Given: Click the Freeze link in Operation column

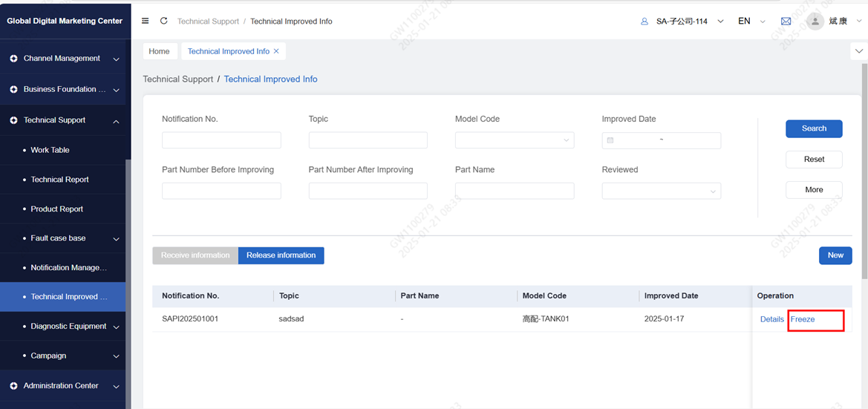Looking at the screenshot, I should point(803,319).
